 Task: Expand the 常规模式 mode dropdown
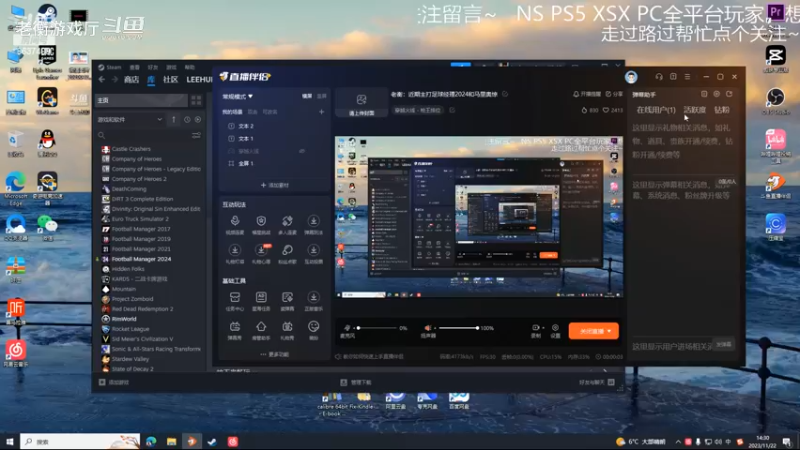237,96
